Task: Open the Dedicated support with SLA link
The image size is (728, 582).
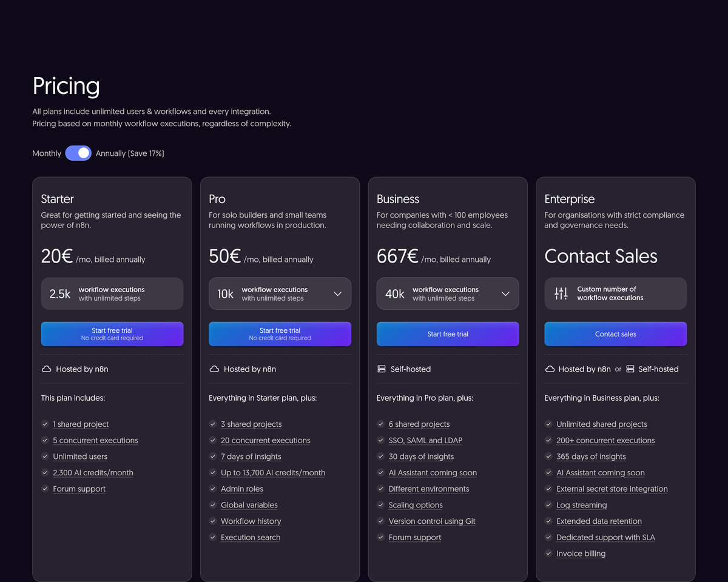Action: [605, 538]
